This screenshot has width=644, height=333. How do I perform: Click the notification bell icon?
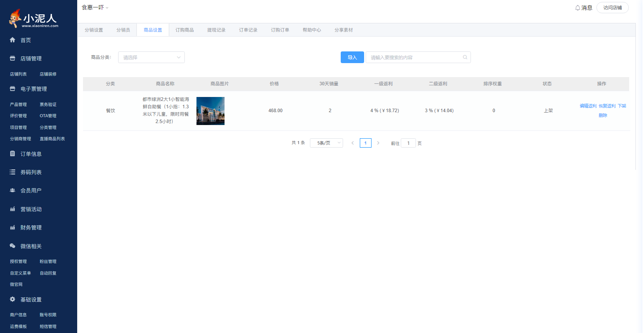point(577,8)
